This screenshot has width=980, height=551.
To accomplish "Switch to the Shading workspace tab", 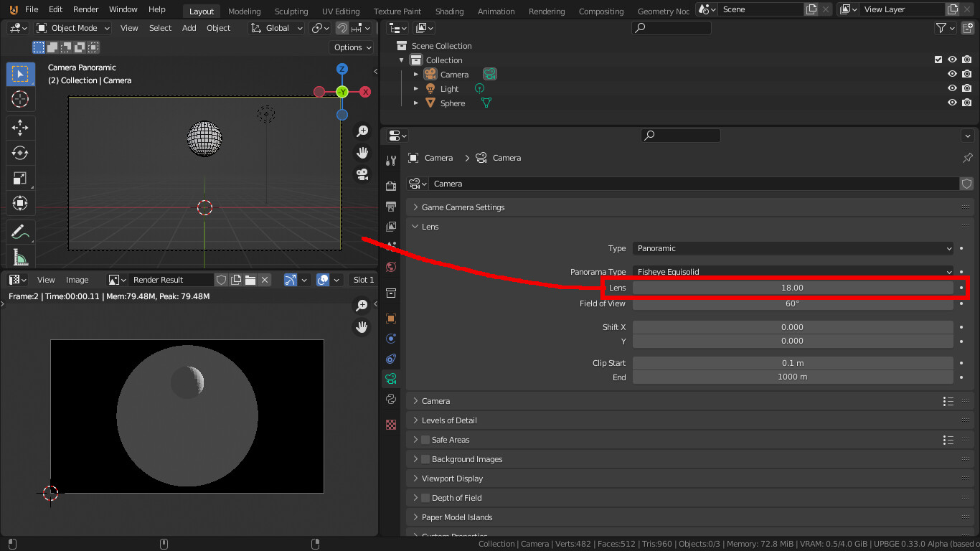I will click(450, 11).
